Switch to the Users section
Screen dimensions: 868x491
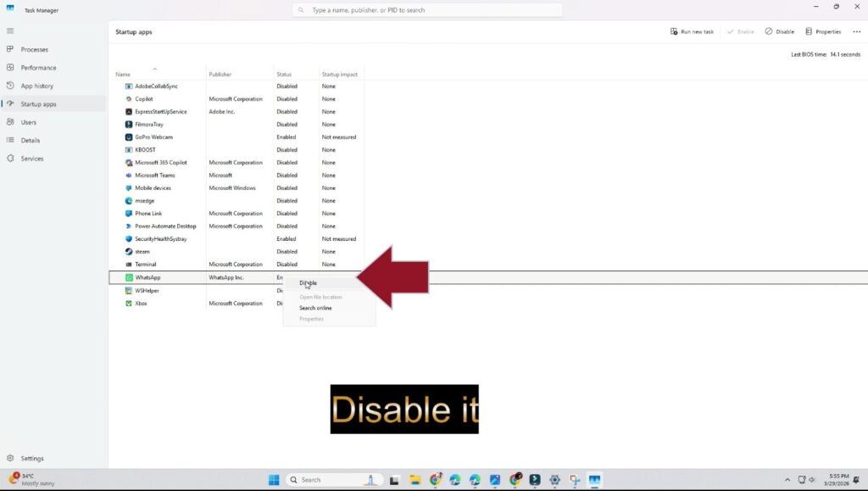(x=31, y=121)
